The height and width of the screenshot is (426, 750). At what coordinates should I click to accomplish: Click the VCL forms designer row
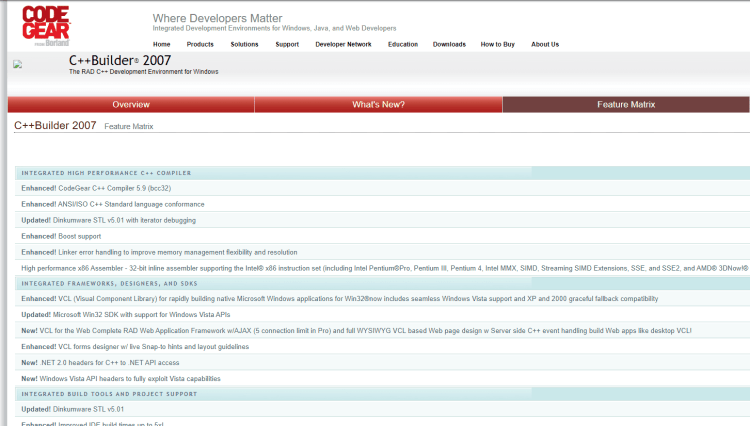point(383,347)
